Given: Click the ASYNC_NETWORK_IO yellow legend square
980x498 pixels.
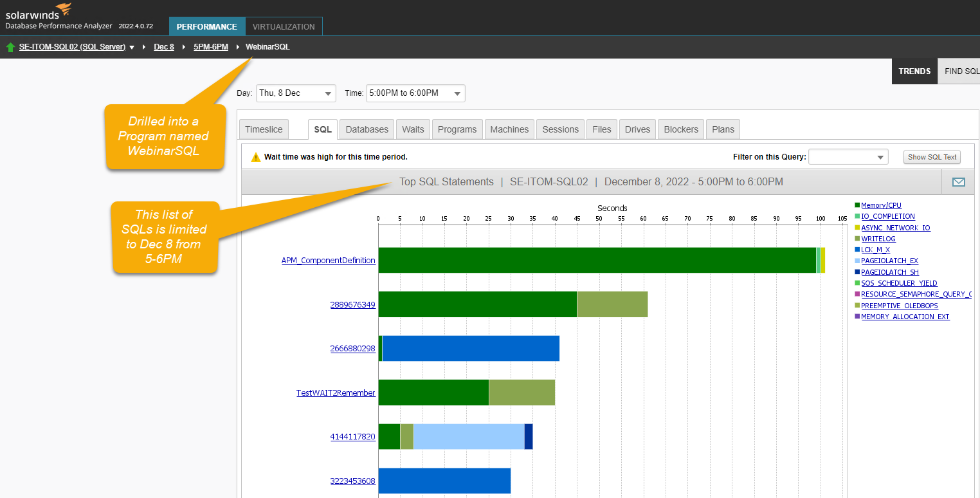Looking at the screenshot, I should [x=857, y=228].
